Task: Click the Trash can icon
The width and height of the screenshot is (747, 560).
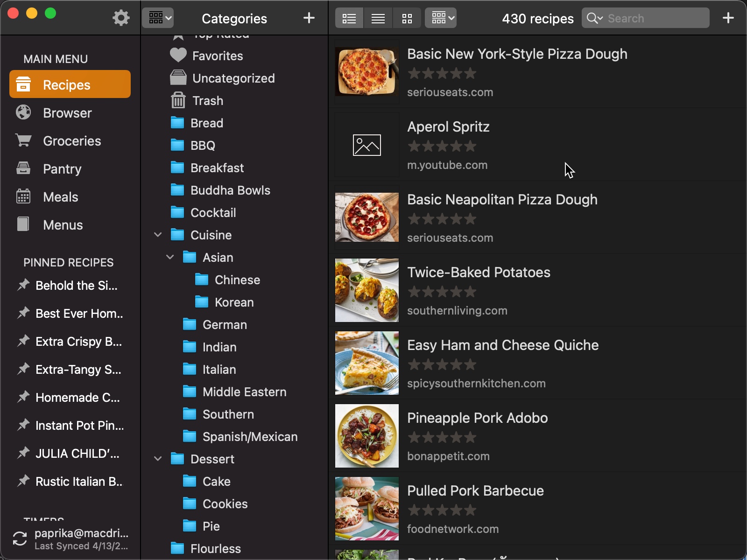Action: coord(178,100)
